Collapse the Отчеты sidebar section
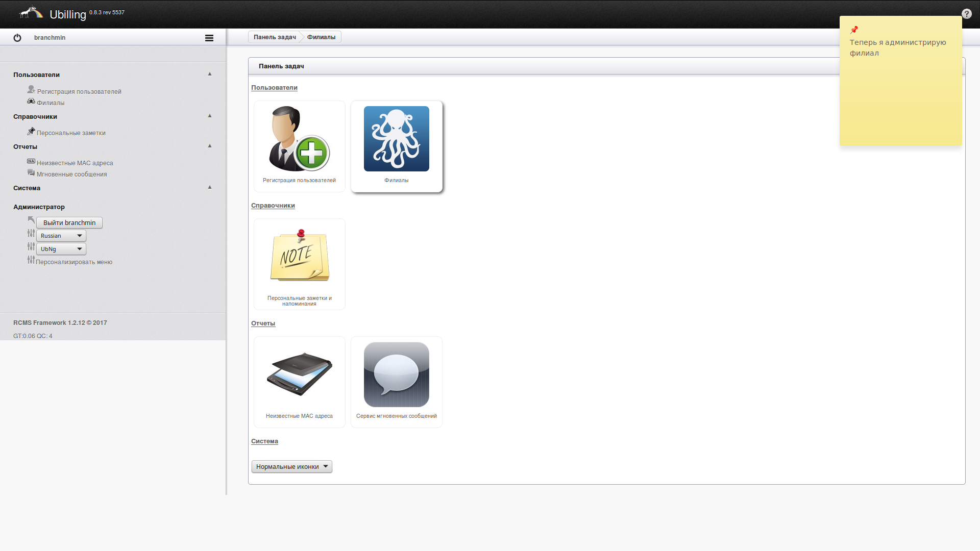Viewport: 980px width, 551px height. tap(209, 146)
